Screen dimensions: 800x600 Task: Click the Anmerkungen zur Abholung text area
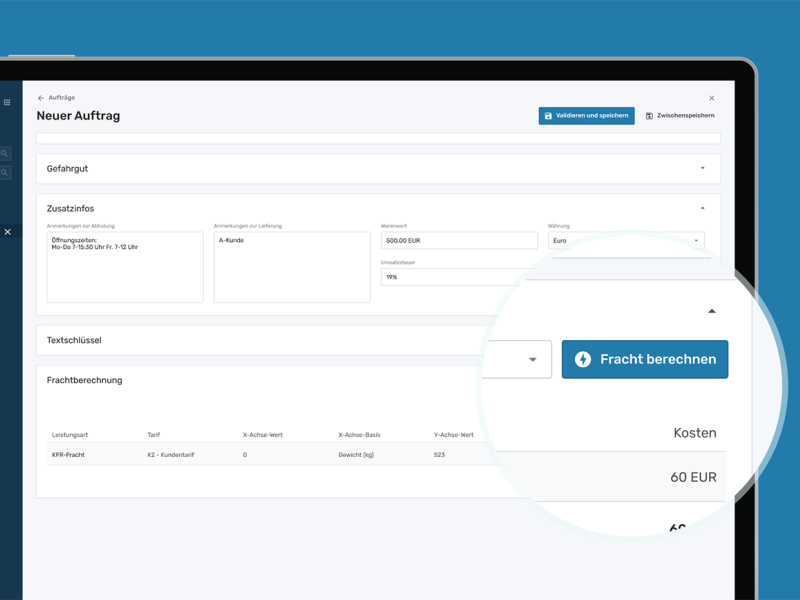(125, 268)
